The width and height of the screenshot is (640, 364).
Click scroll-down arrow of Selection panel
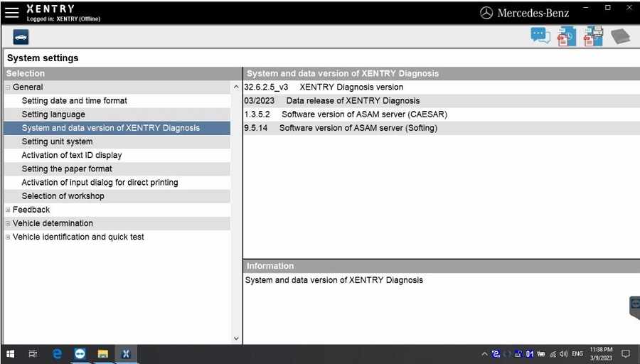tap(236, 338)
